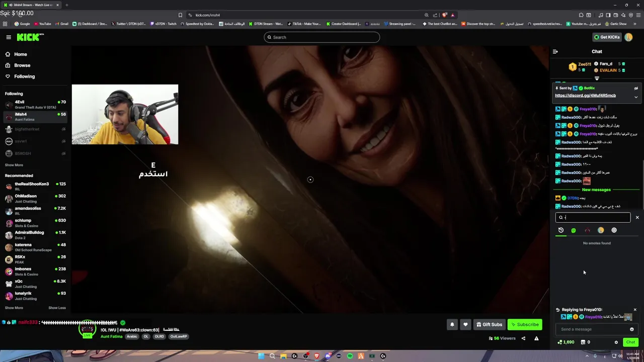
Task: Show more recommended channels
Action: pyautogui.click(x=14, y=308)
